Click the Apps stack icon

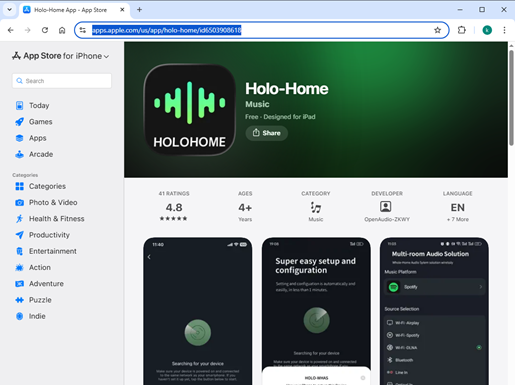click(x=20, y=138)
